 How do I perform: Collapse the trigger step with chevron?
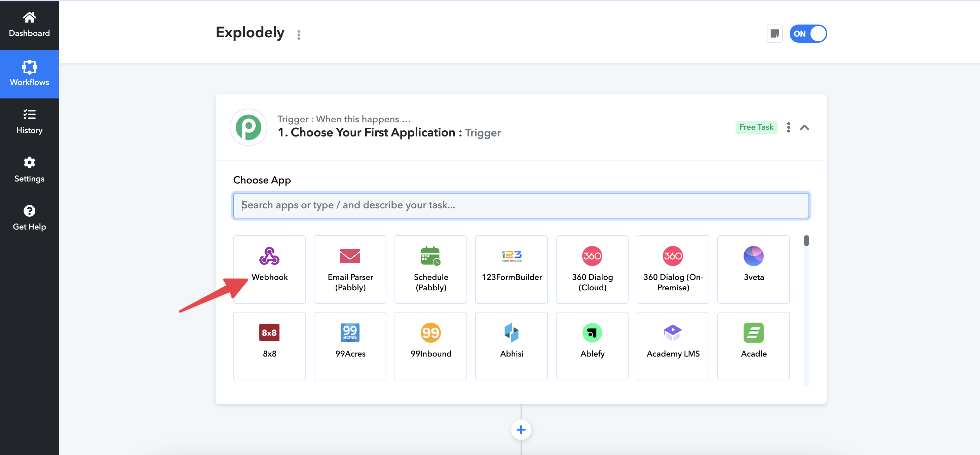[x=804, y=128]
